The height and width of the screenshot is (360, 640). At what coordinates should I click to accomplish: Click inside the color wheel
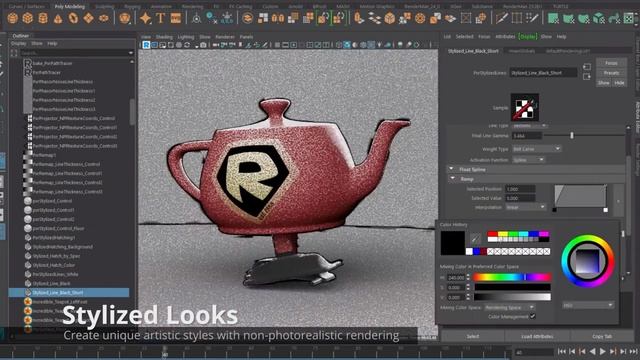587,261
